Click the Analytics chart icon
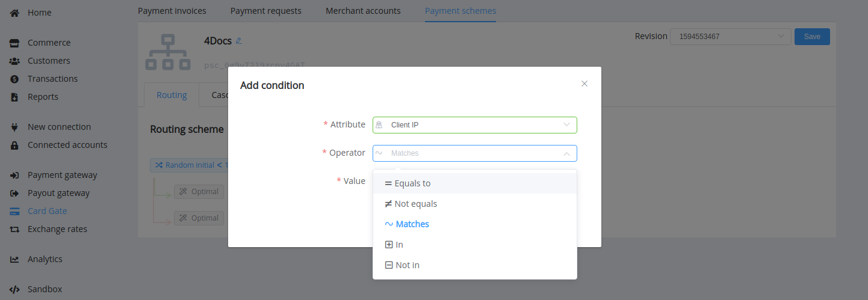 (x=14, y=259)
